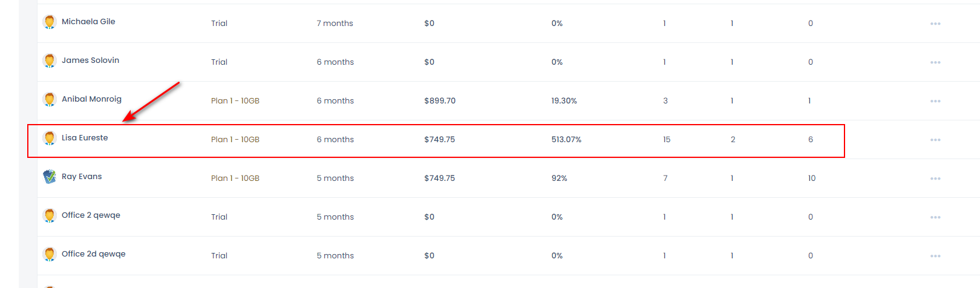Open more options for Michaela Gile row

pyautogui.click(x=935, y=24)
